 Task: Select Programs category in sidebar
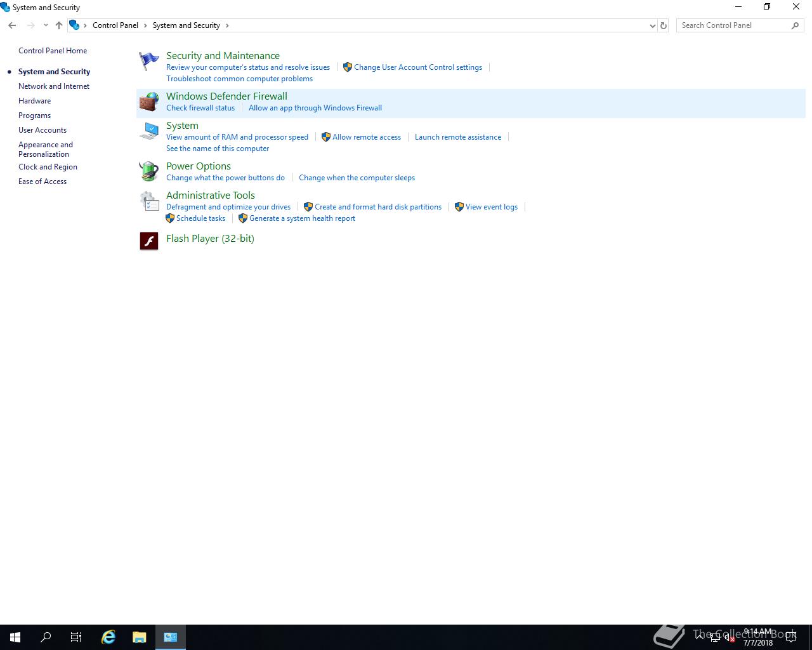click(34, 116)
